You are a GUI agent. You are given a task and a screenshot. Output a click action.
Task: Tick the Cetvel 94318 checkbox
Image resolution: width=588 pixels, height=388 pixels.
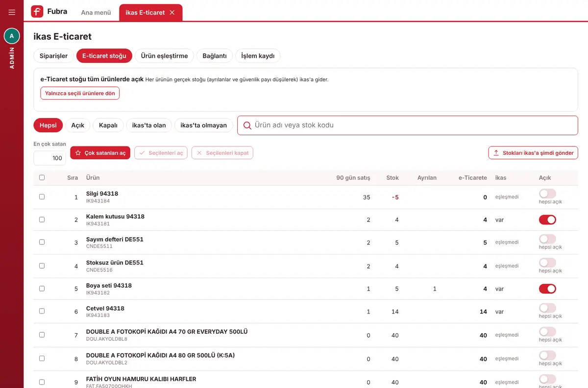pos(42,311)
